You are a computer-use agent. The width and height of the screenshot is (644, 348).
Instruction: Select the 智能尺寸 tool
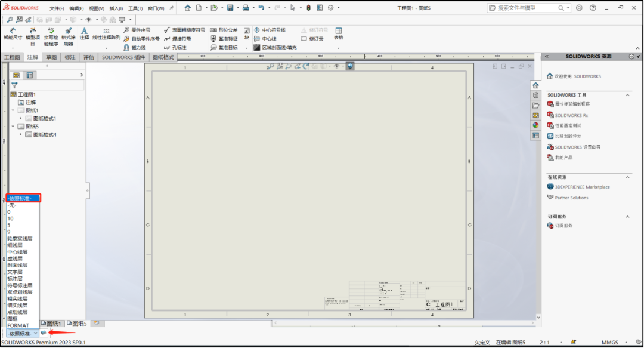(13, 33)
